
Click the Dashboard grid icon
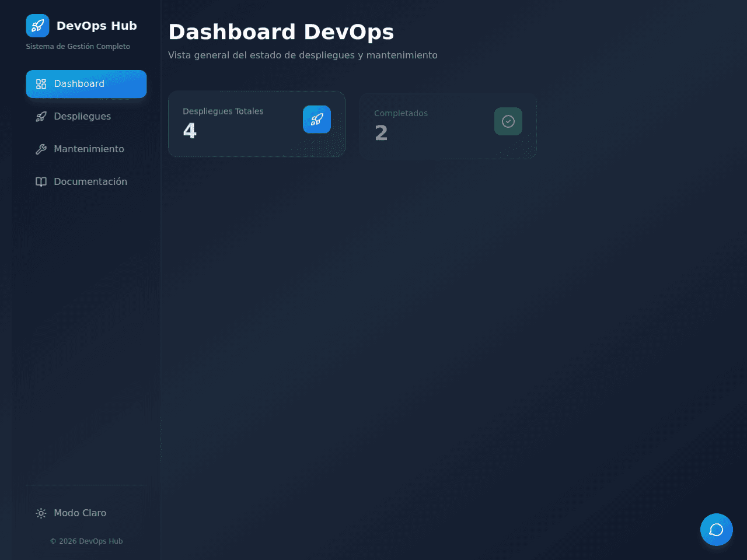pos(41,84)
